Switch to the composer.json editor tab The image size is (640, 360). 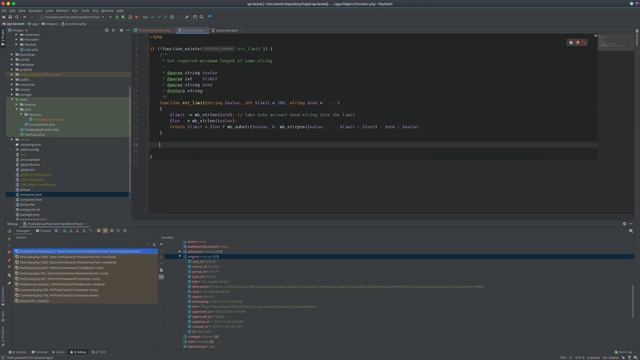(x=226, y=30)
